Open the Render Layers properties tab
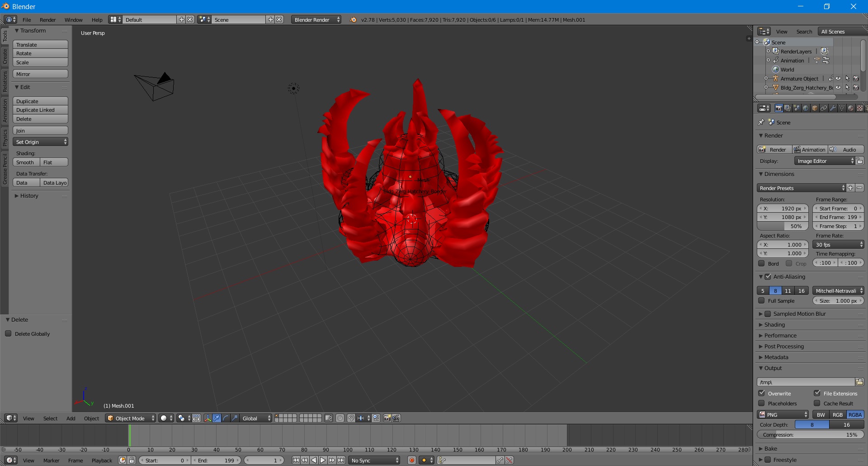868x466 pixels. tap(788, 108)
